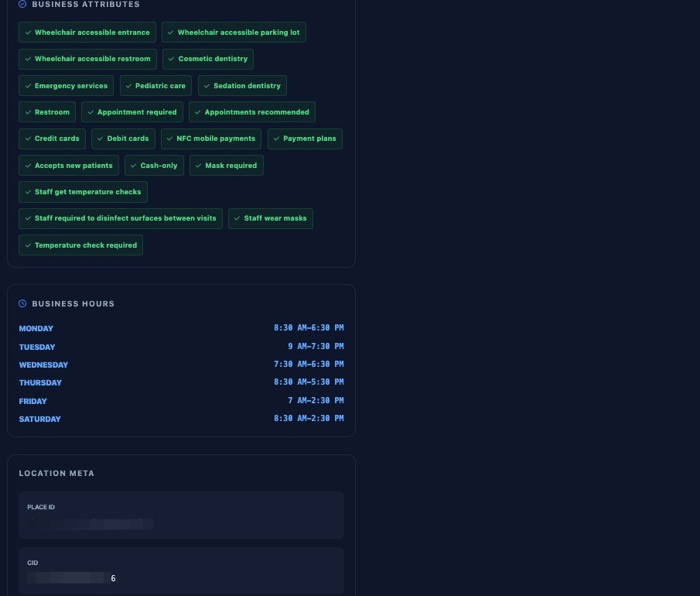Click Monday hours 8:30 AM–6:30 PM
This screenshot has width=700, height=596.
[x=309, y=327]
